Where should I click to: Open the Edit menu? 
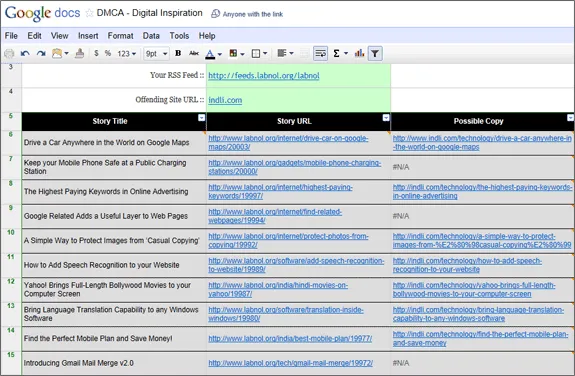coord(34,36)
